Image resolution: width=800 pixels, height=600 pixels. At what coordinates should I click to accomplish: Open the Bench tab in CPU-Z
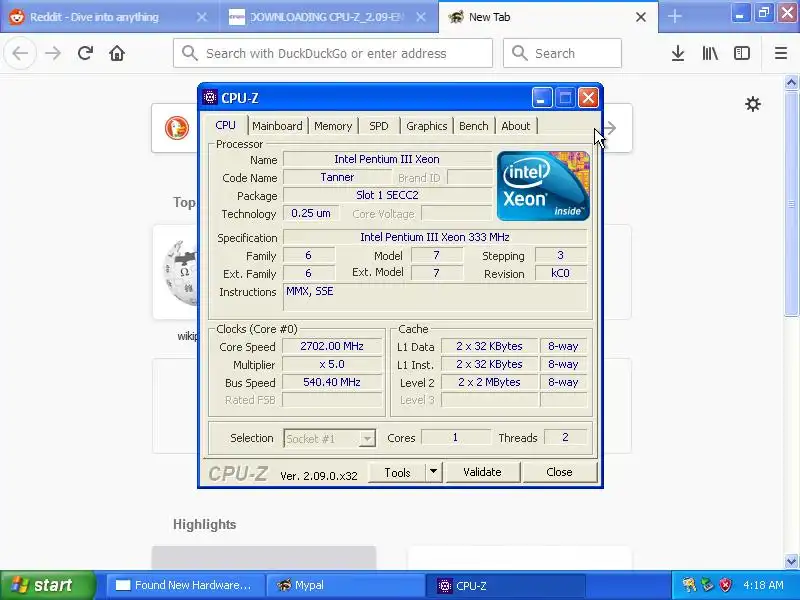click(473, 126)
